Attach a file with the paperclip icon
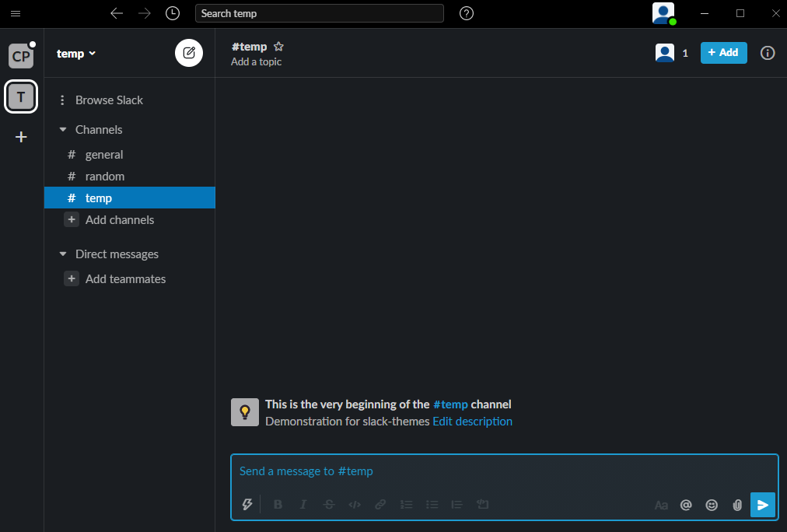Viewport: 787px width, 532px height. [736, 505]
